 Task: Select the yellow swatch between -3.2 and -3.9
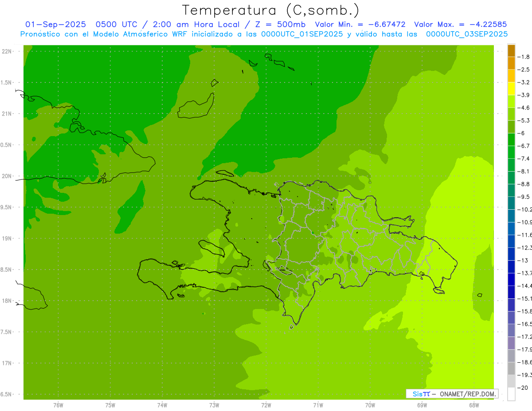coord(511,89)
